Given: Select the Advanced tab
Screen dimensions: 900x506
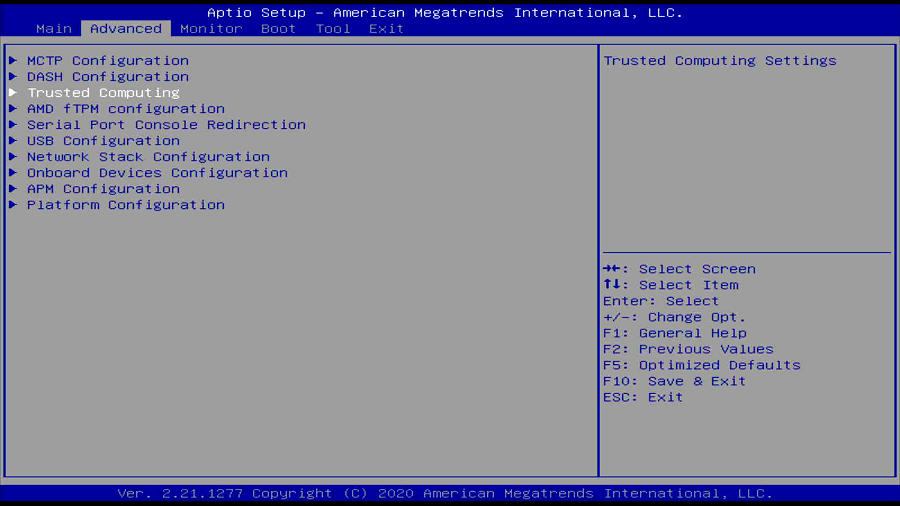Looking at the screenshot, I should pos(126,29).
